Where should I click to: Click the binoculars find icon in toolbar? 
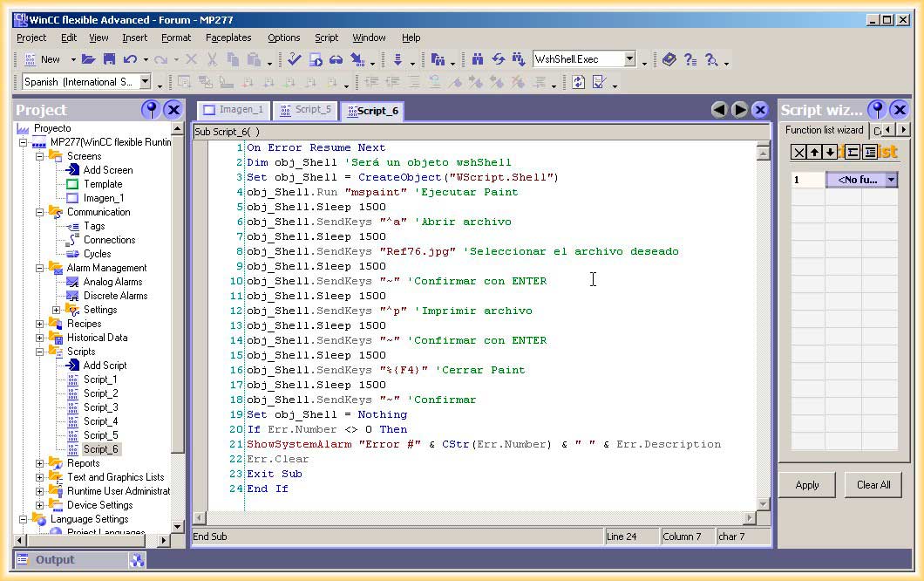coord(477,59)
